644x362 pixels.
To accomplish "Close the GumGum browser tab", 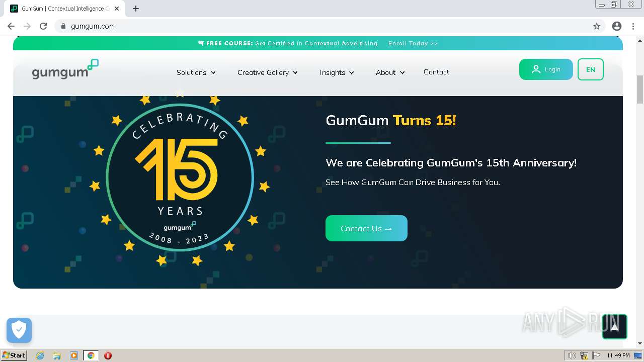I will (117, 9).
